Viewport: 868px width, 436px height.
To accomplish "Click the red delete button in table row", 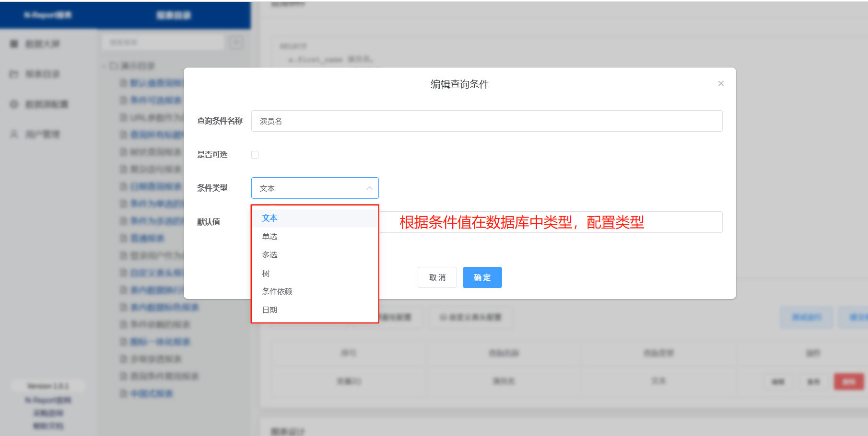I will click(x=849, y=382).
